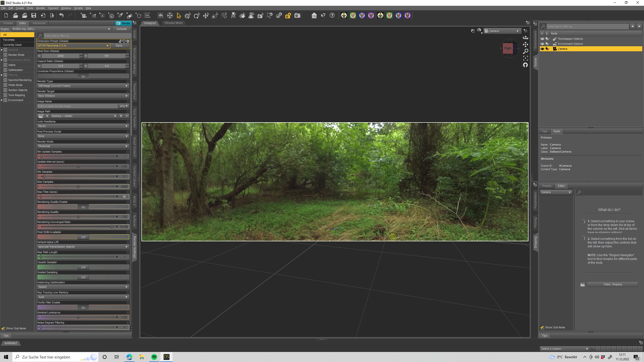Click the Undo arrow icon
This screenshot has width=644, height=362.
coord(61,16)
